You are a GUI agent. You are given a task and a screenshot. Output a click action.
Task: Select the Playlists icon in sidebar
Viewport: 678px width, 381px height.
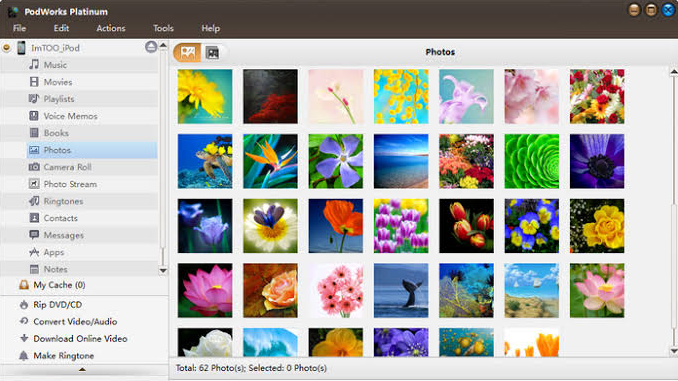34,99
